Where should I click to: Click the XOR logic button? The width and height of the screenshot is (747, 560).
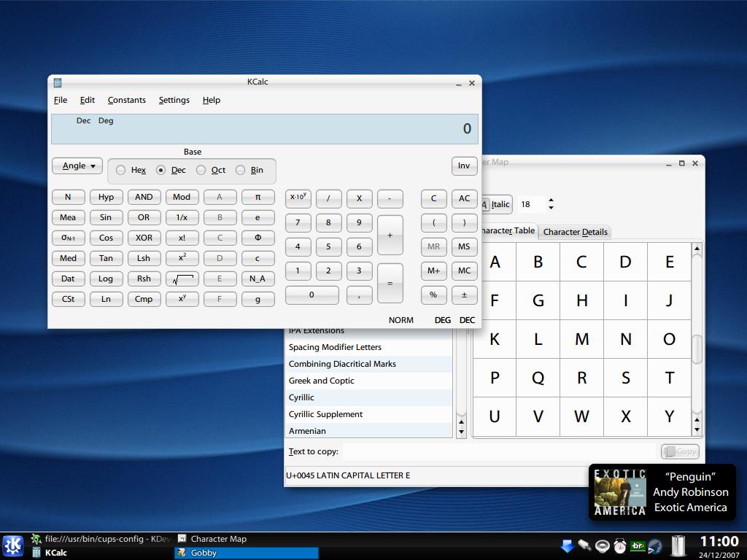tap(144, 238)
